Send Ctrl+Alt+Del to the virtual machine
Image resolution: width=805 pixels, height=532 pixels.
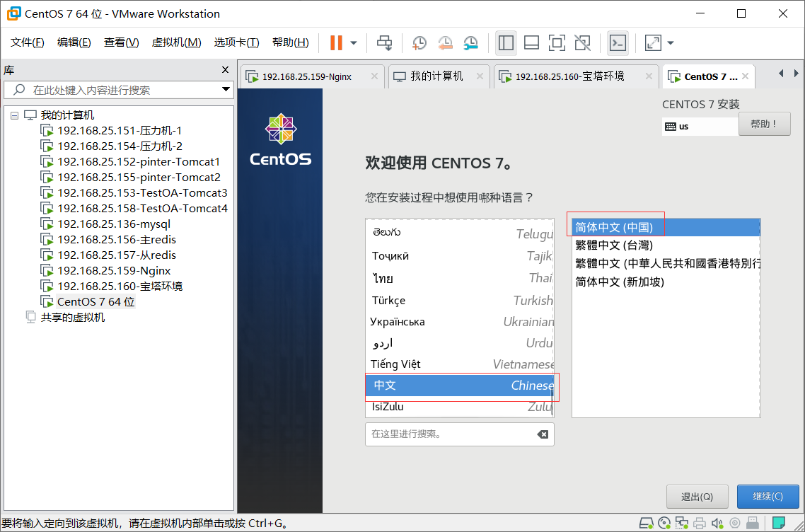[x=385, y=42]
